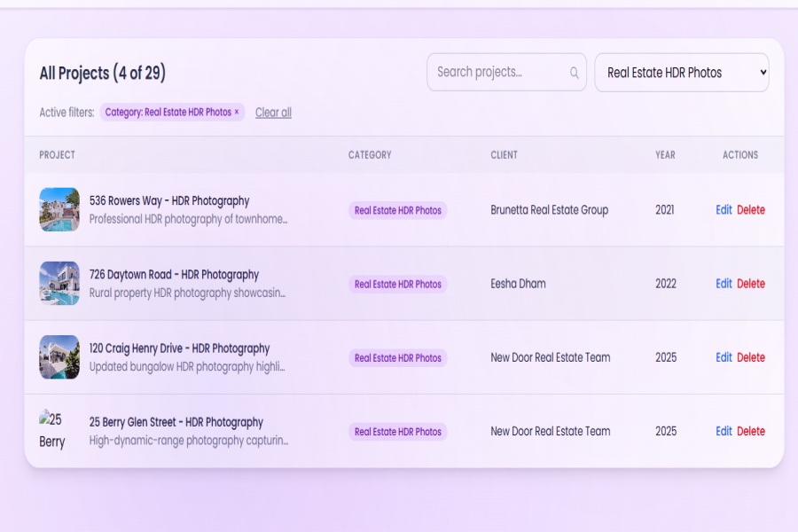Delete the 25 Berry Glen Street project
This screenshot has height=532, width=798.
pos(750,431)
